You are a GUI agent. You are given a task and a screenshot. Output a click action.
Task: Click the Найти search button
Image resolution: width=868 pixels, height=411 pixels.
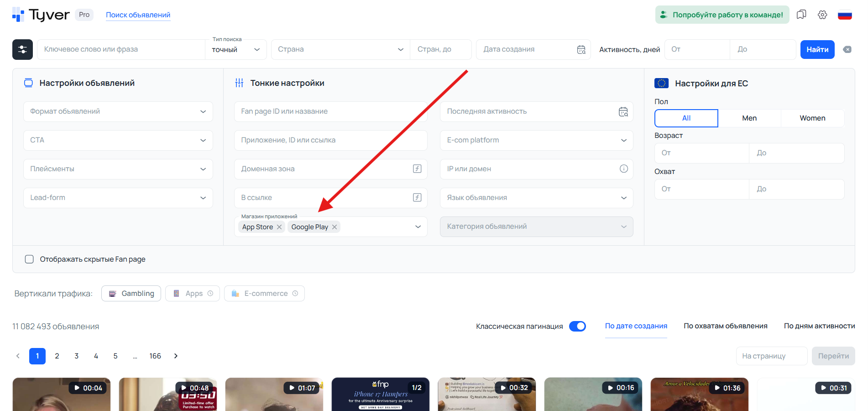[x=817, y=49]
